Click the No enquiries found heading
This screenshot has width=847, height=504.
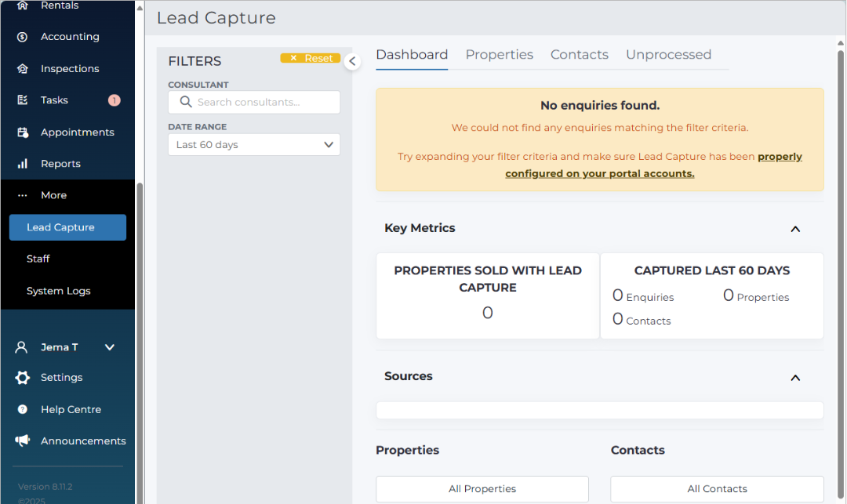tap(600, 105)
